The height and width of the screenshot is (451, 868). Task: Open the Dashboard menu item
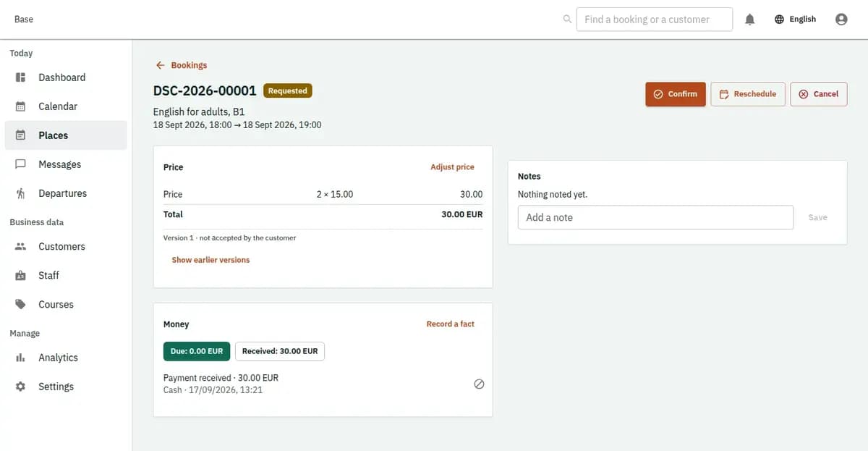point(66,77)
